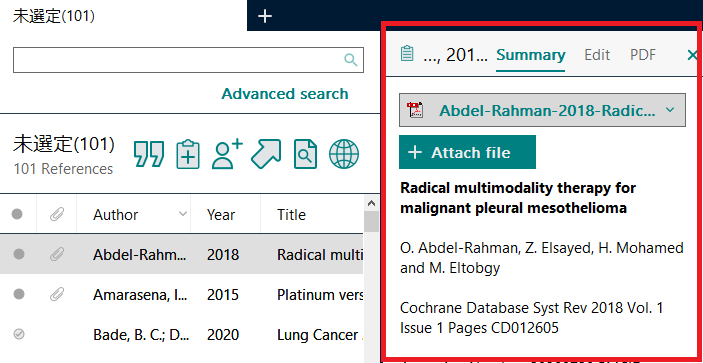703x363 pixels.
Task: Open the Advanced search link
Action: point(285,94)
